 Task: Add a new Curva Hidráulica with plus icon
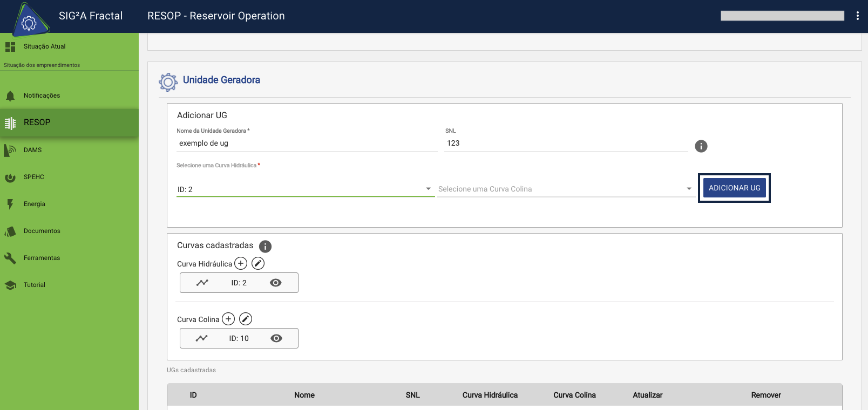click(x=241, y=263)
